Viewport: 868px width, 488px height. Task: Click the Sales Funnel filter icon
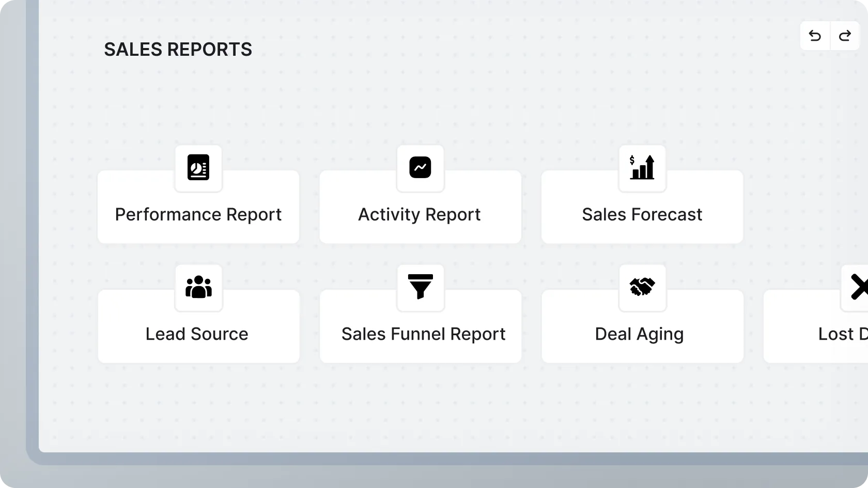(x=420, y=287)
